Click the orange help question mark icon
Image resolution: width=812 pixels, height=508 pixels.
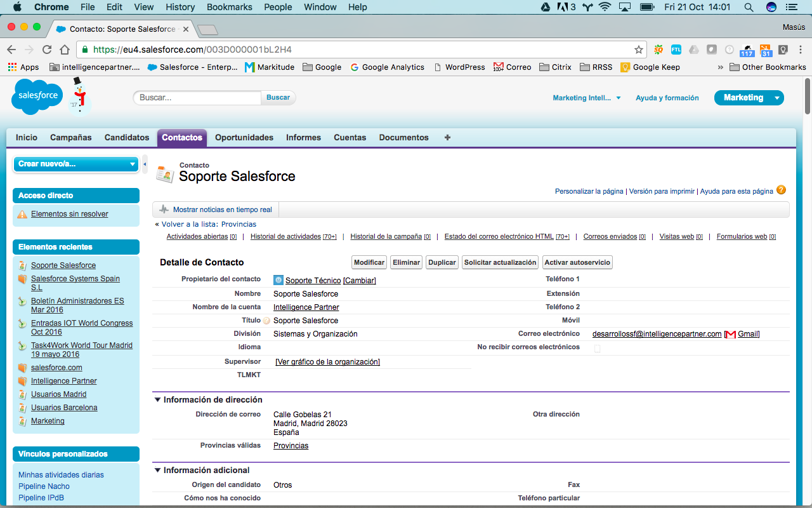[781, 190]
